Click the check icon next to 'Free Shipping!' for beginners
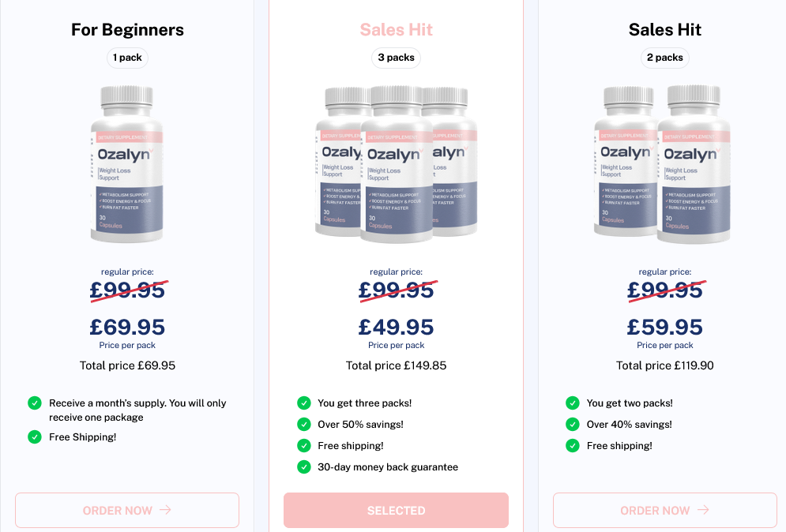Screen dimensions: 786x532 tap(35, 436)
